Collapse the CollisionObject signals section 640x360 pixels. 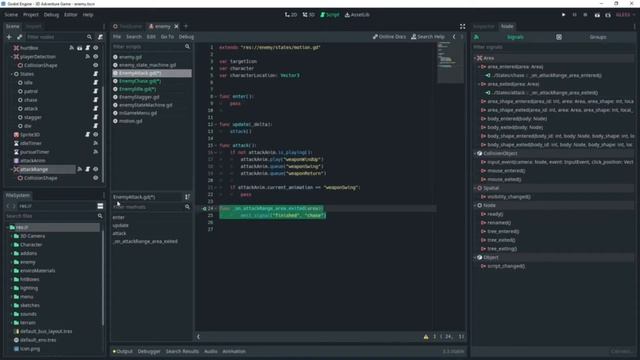click(x=475, y=153)
